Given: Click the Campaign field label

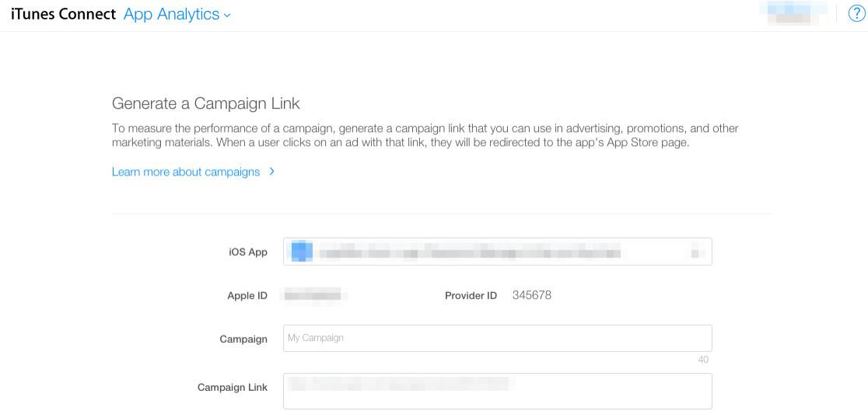Looking at the screenshot, I should [243, 340].
